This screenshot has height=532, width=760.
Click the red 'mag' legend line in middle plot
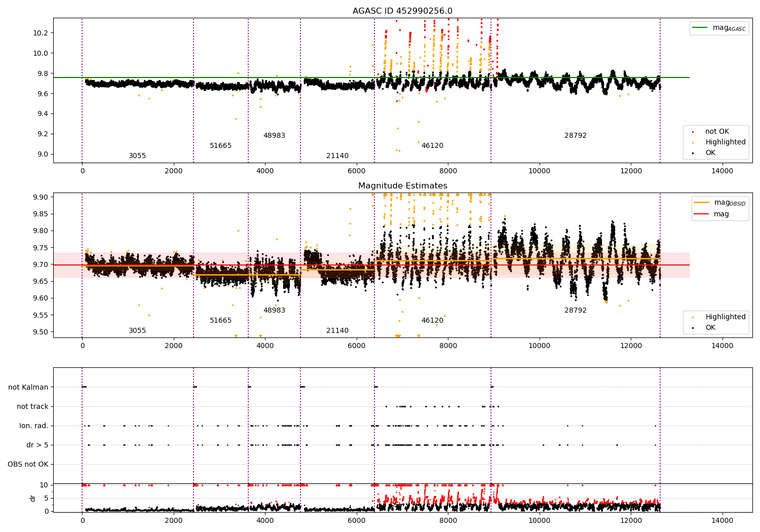(x=702, y=214)
